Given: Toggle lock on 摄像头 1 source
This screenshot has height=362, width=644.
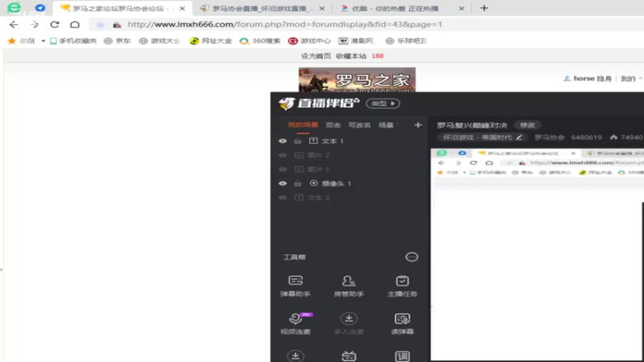Looking at the screenshot, I should pyautogui.click(x=298, y=183).
